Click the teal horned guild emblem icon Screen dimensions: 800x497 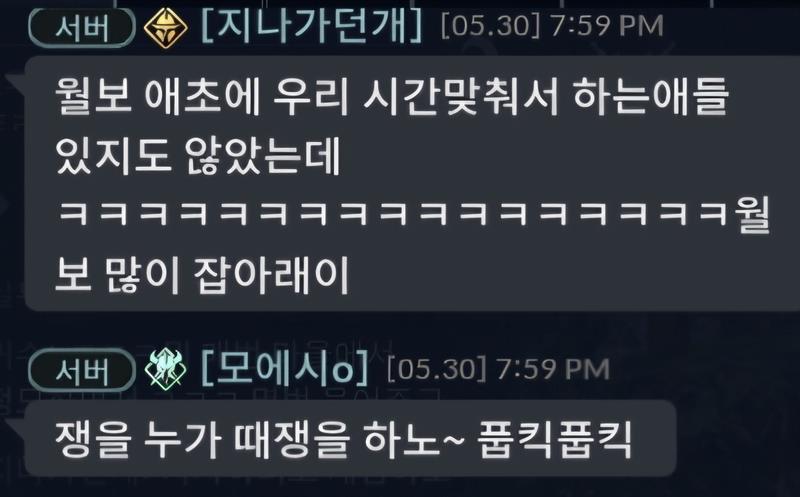point(165,369)
